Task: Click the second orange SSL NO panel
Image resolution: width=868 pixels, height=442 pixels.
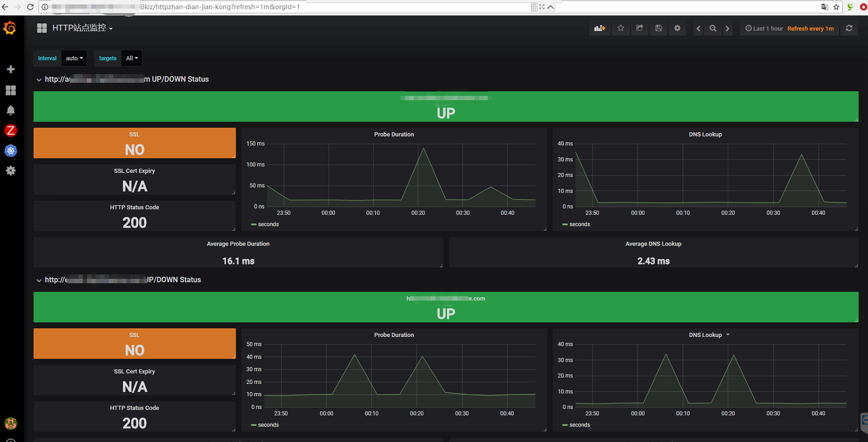Action: click(135, 343)
